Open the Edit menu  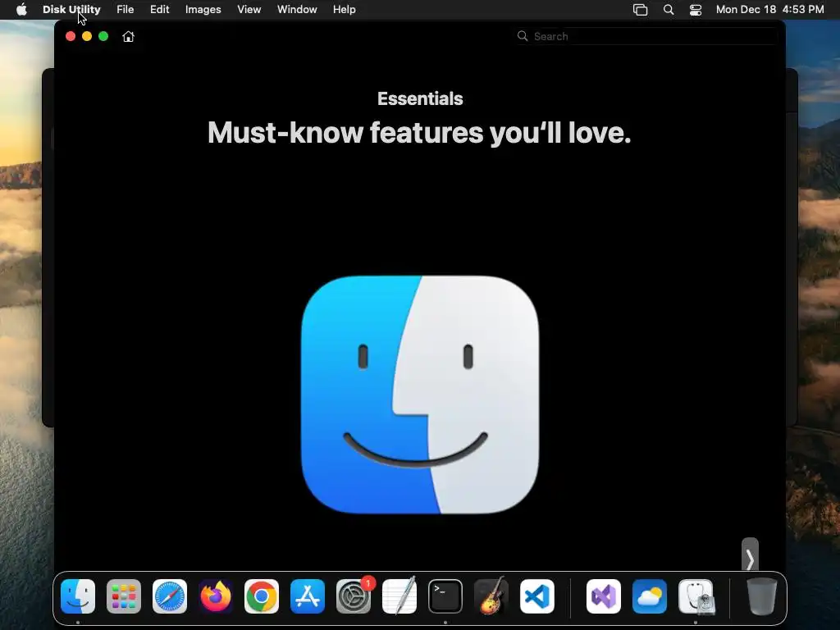(160, 10)
